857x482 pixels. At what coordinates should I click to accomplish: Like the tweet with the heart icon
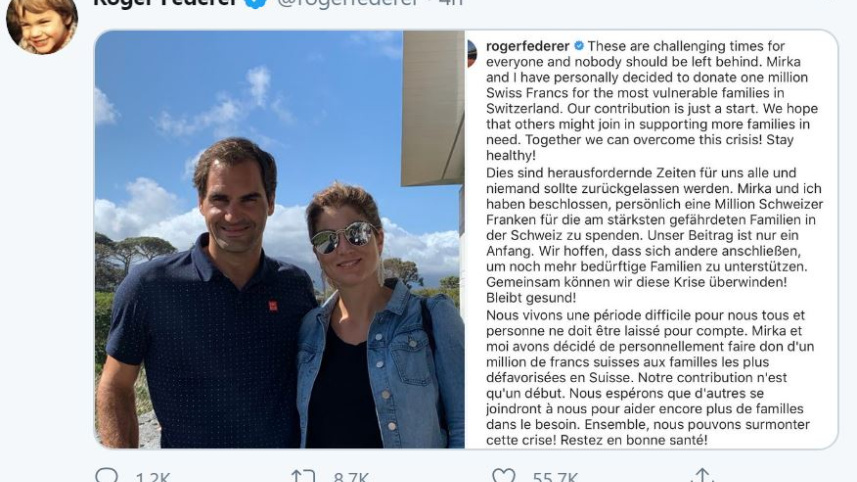(503, 476)
